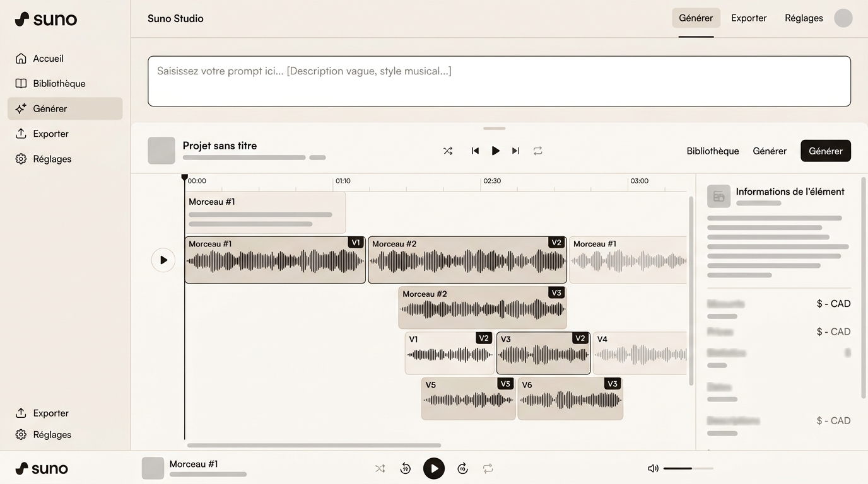This screenshot has width=868, height=484.
Task: Click the V2 badge on the V3 clip
Action: 580,338
